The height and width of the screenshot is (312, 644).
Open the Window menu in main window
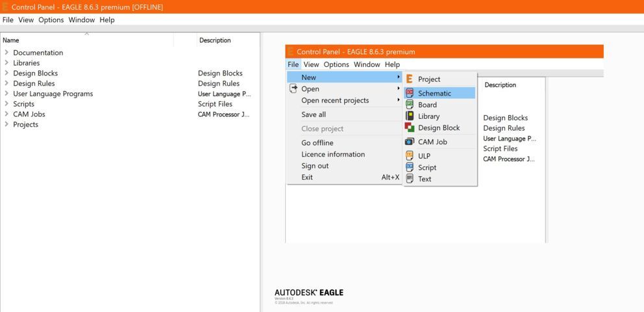pos(82,19)
